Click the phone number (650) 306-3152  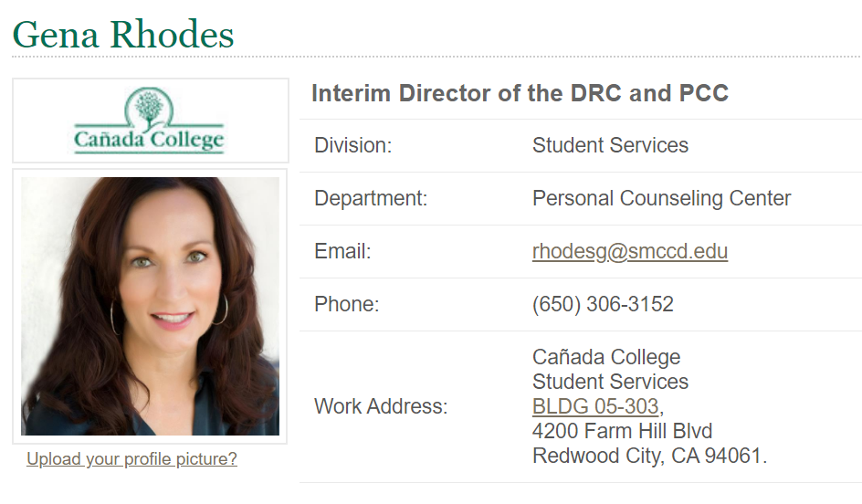point(603,304)
